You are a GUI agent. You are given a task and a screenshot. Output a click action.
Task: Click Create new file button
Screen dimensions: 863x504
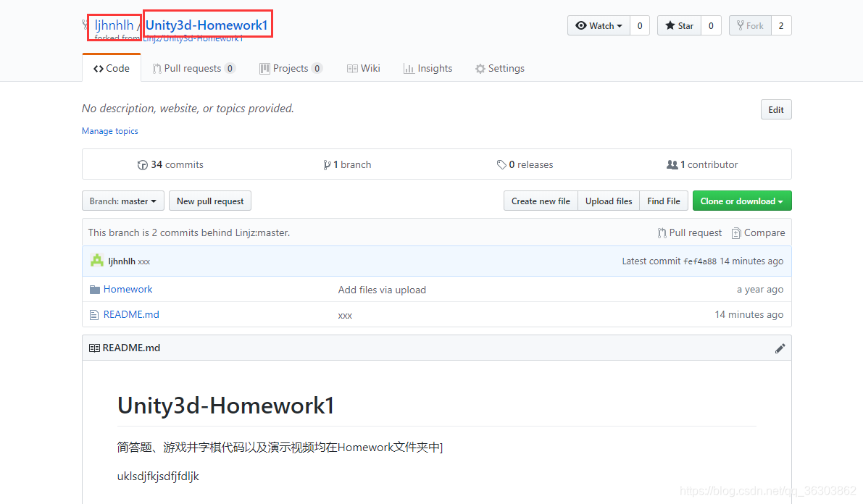pyautogui.click(x=541, y=201)
